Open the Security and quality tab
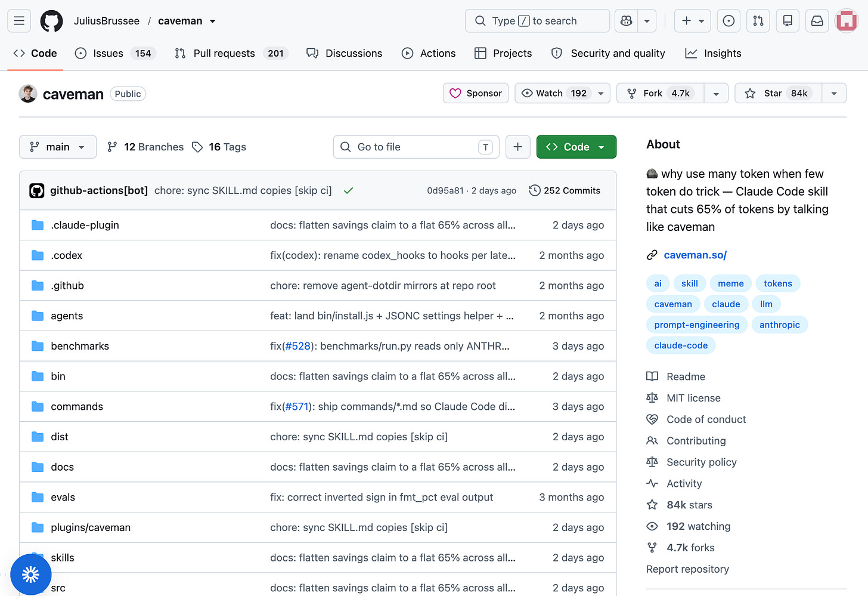Viewport: 868px width, 596px height. [608, 53]
